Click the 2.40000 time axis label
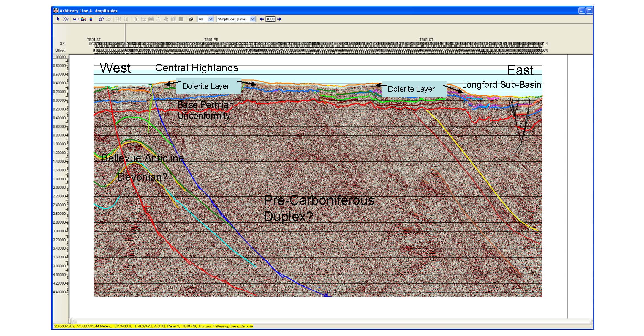This screenshot has height=336, width=644. pyautogui.click(x=59, y=205)
